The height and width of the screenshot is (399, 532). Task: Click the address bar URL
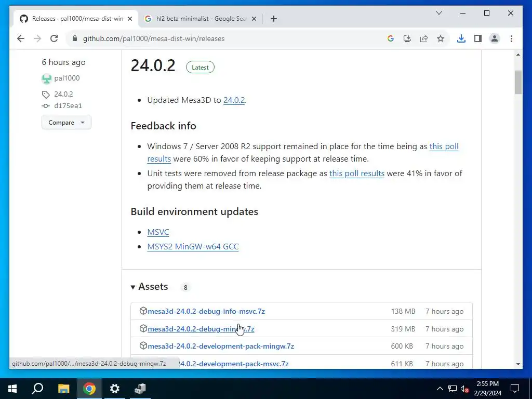154,38
